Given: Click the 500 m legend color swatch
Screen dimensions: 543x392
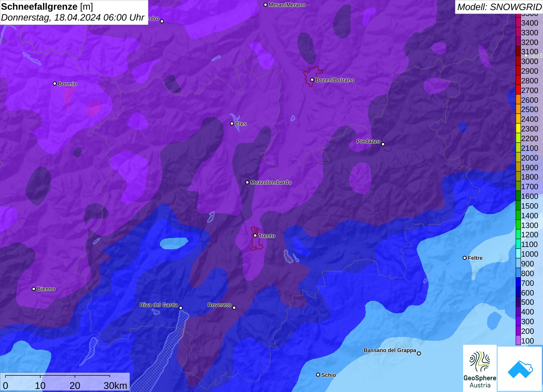Looking at the screenshot, I should pos(518,302).
